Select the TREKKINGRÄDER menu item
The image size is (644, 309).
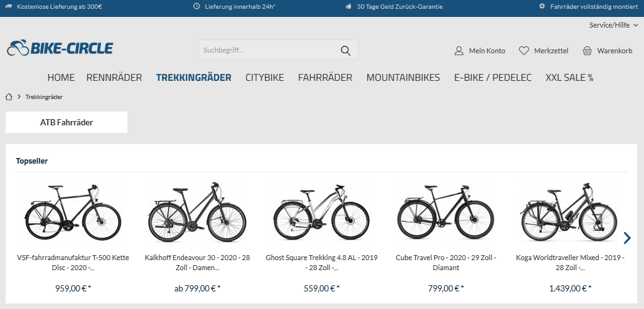tap(193, 78)
